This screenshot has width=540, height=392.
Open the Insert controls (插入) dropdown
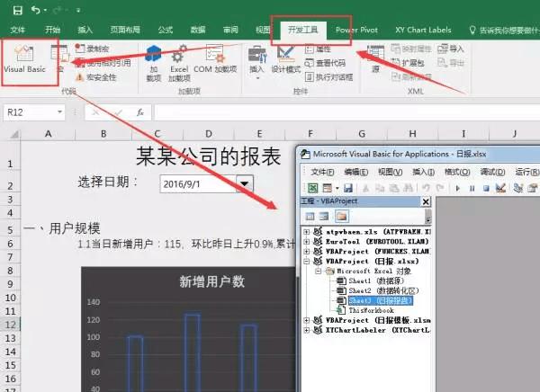256,62
